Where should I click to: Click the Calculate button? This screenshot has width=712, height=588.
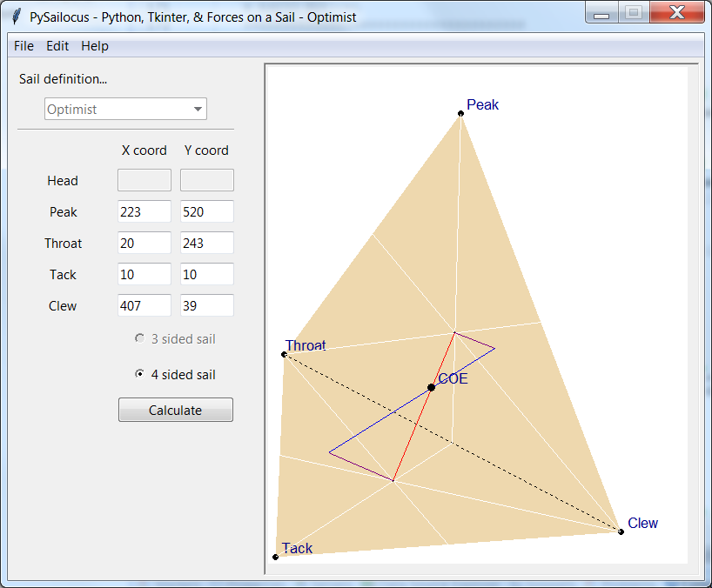pos(176,410)
